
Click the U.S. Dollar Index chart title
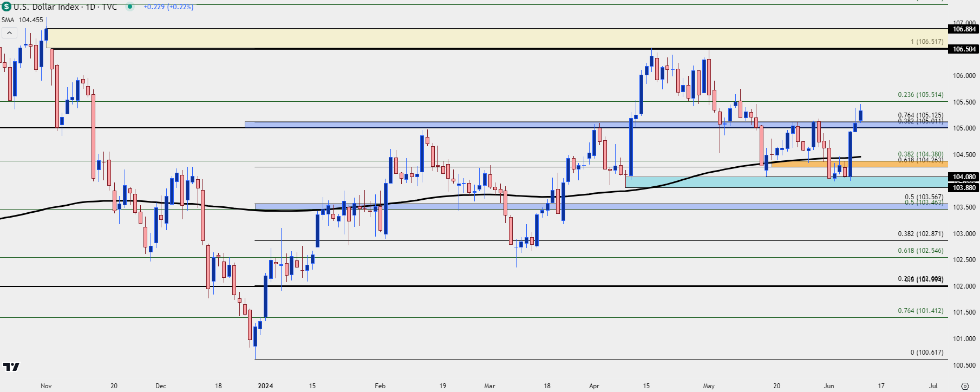(x=65, y=7)
